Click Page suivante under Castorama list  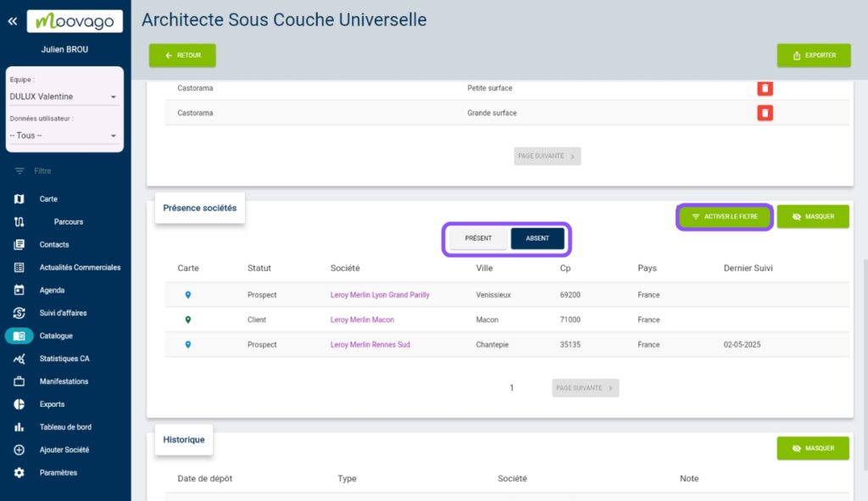547,156
